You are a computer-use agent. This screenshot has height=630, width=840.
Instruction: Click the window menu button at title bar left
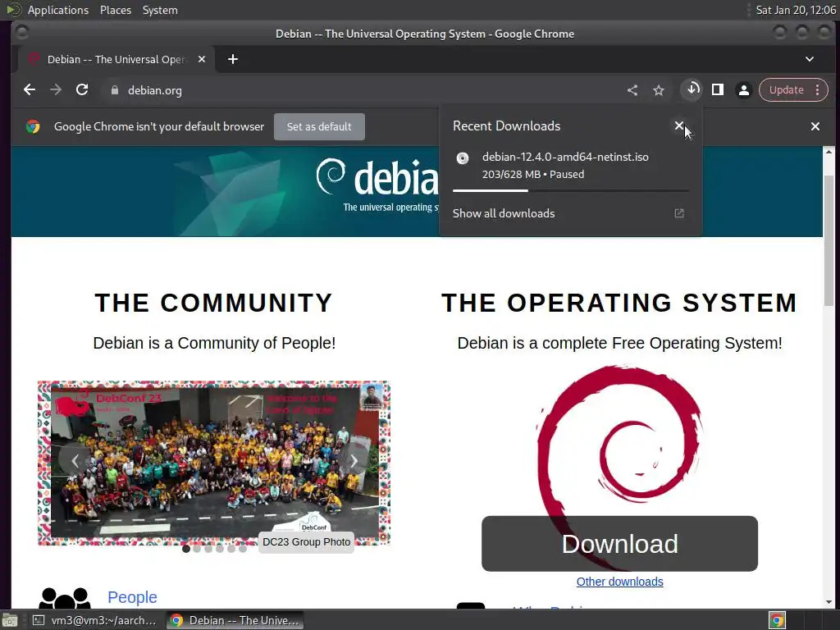pyautogui.click(x=21, y=33)
